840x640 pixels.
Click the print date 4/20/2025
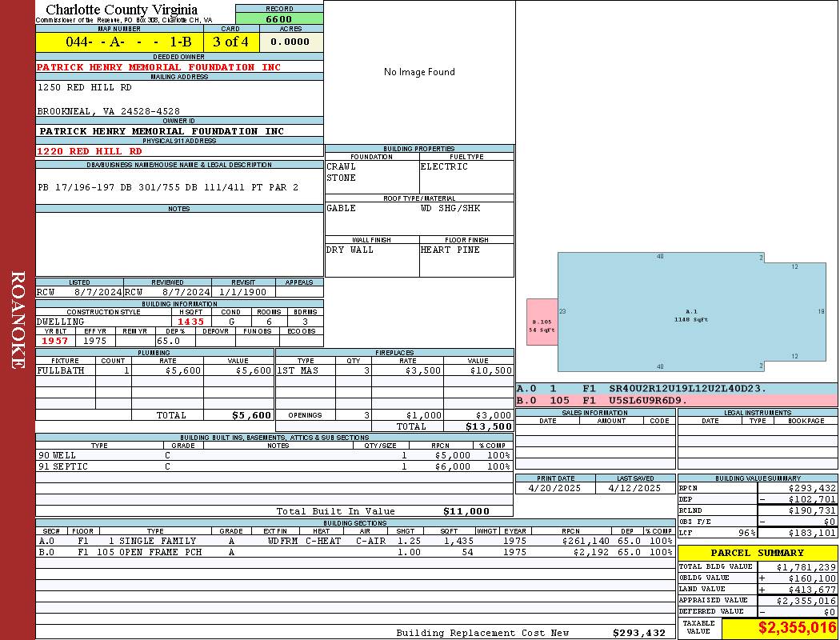point(555,487)
